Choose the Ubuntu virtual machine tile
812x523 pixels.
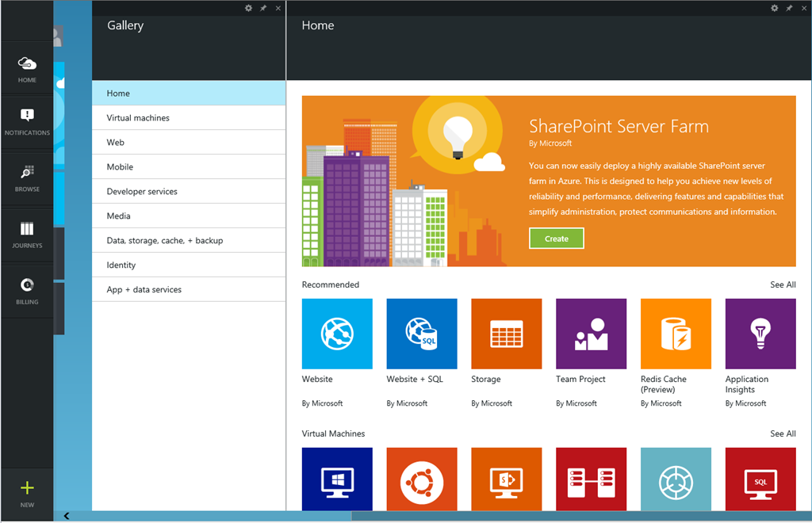(422, 479)
